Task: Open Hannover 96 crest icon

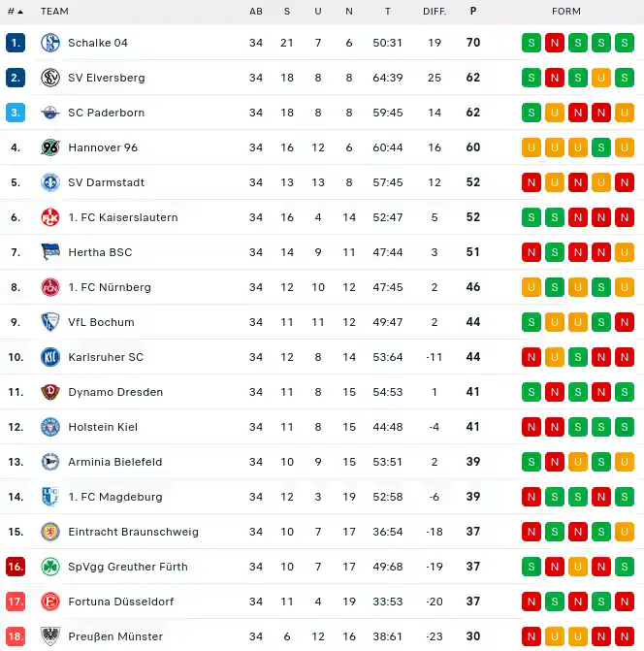Action: pyautogui.click(x=50, y=147)
